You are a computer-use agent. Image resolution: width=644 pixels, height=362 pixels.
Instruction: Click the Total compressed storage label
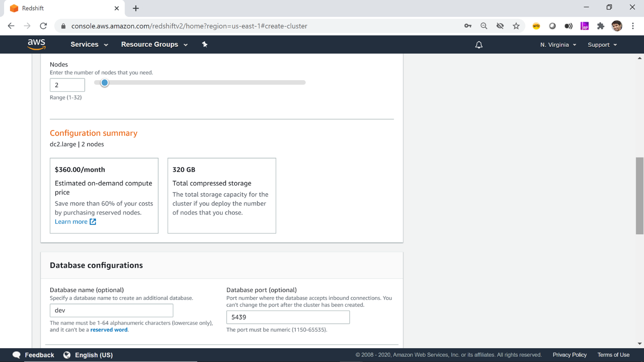pyautogui.click(x=212, y=183)
